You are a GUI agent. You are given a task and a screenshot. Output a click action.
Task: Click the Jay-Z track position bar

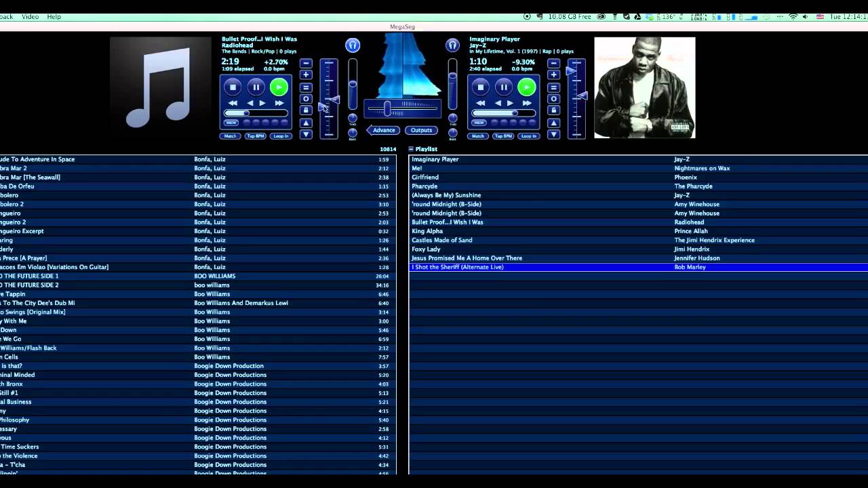click(x=504, y=113)
